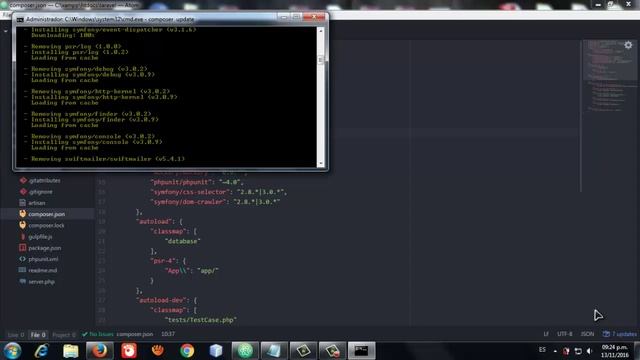Change the LF line ending setting
Image resolution: width=640 pixels, height=360 pixels.
click(x=546, y=334)
